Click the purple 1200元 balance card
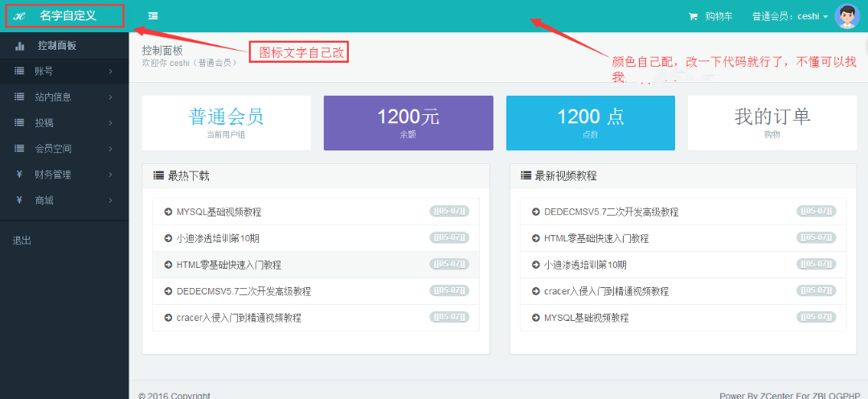 (x=408, y=123)
